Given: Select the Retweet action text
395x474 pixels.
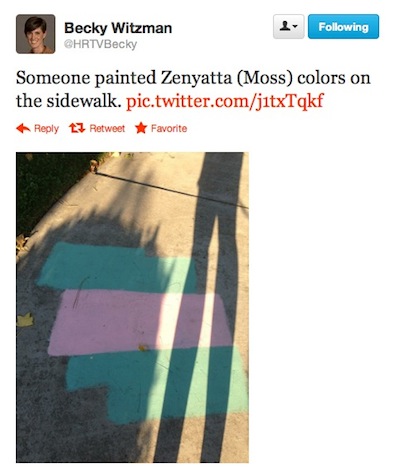Looking at the screenshot, I should point(107,129).
